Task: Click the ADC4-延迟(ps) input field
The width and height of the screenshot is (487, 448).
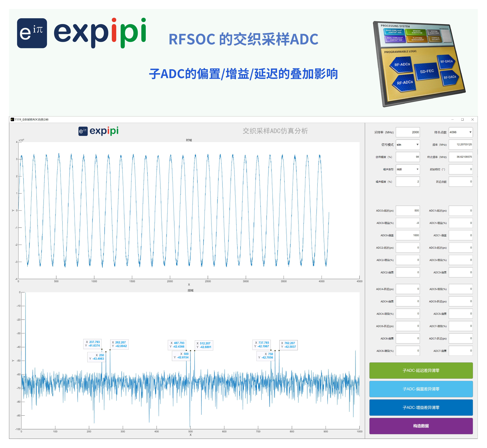Action: click(x=408, y=289)
